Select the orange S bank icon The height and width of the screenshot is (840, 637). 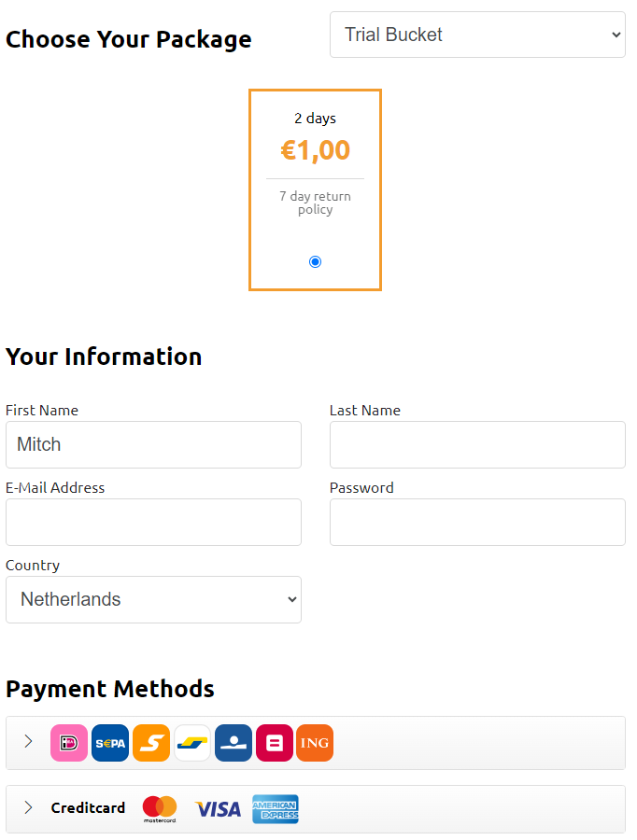151,742
